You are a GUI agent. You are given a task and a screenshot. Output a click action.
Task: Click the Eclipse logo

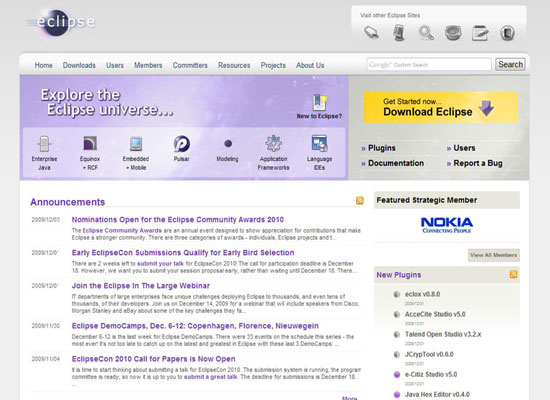point(61,22)
